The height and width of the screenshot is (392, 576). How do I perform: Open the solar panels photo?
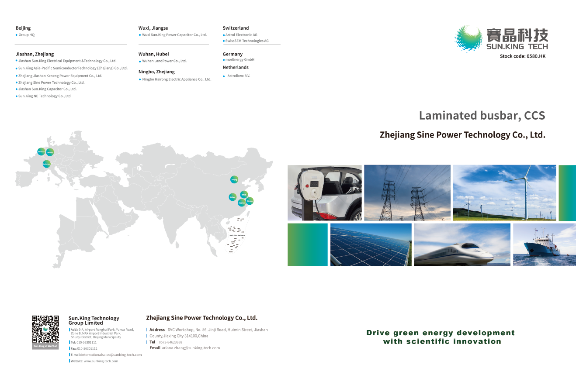click(371, 244)
